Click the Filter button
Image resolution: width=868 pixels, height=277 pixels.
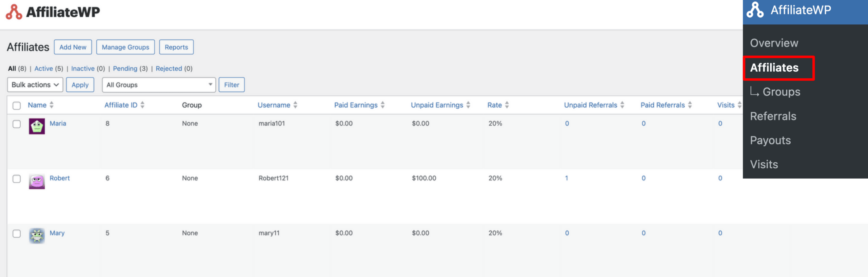(x=232, y=85)
